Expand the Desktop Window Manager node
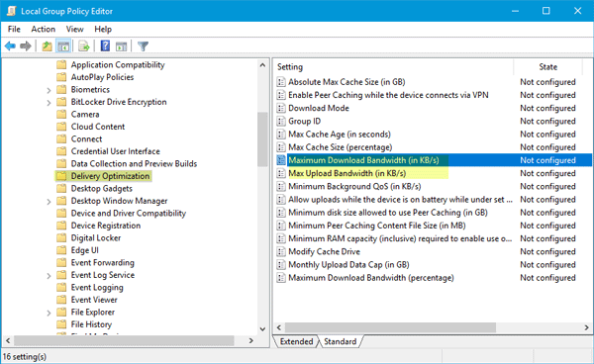 click(49, 202)
